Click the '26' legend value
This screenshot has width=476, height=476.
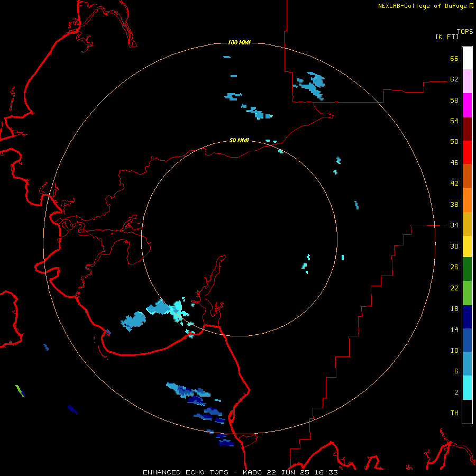coord(454,267)
